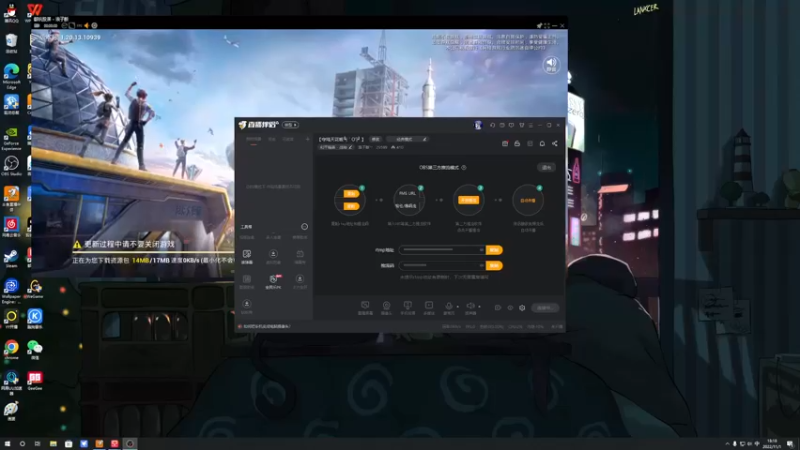Viewport: 800px width, 450px height.
Task: Open the hexagon settings icon near the start button
Action: (x=522, y=308)
